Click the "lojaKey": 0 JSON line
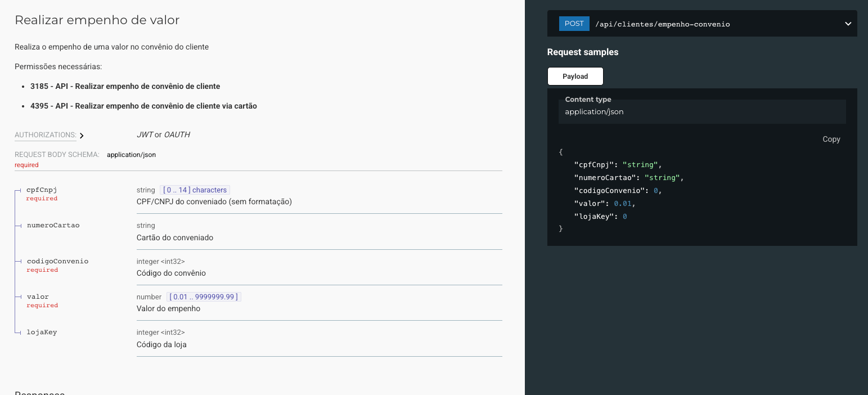This screenshot has height=395, width=868. click(600, 216)
